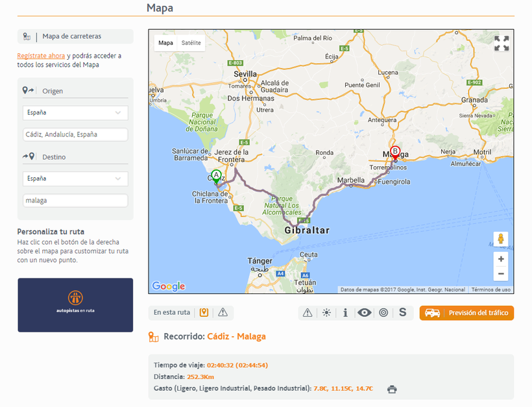Screen dimensions: 532x407
Task: Select the Mapa view tab
Action: tap(166, 43)
